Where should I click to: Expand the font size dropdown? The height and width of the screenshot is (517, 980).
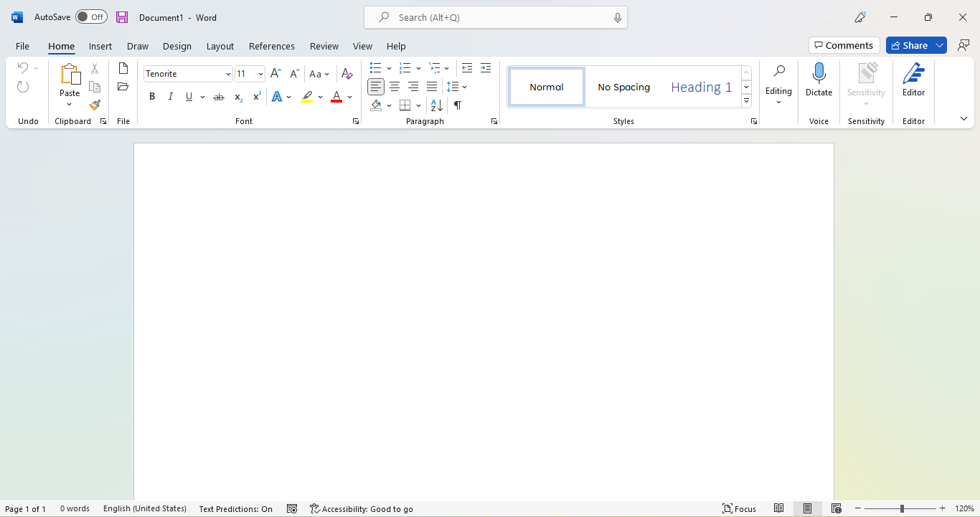pyautogui.click(x=260, y=74)
